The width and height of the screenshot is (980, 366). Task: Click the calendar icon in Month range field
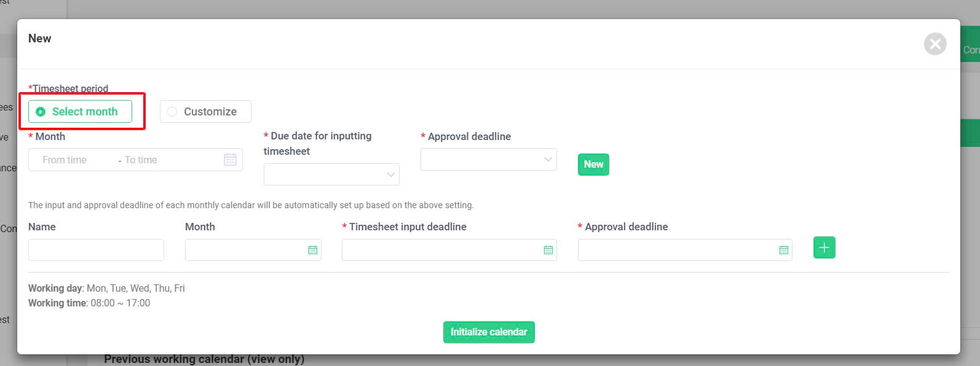click(x=230, y=160)
